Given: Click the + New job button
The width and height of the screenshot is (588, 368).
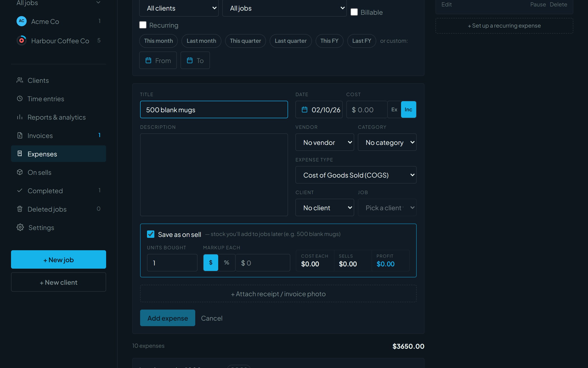Looking at the screenshot, I should [59, 259].
